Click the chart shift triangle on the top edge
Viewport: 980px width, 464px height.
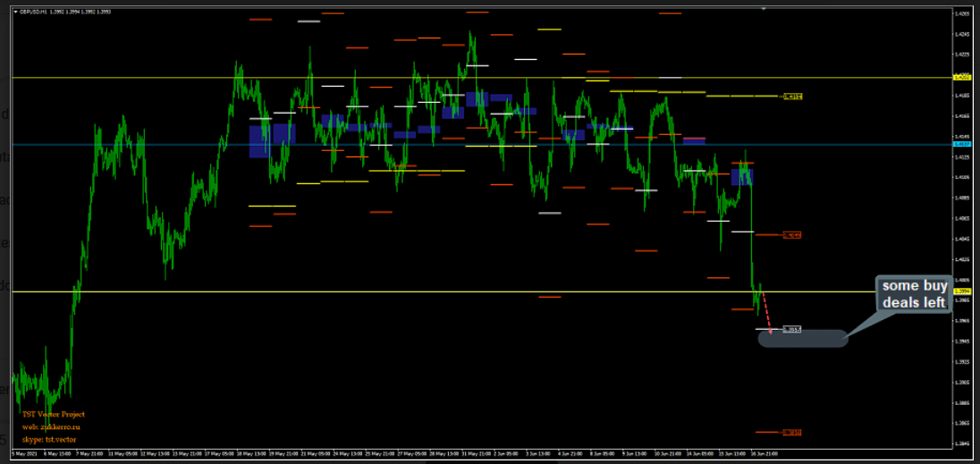pyautogui.click(x=763, y=9)
